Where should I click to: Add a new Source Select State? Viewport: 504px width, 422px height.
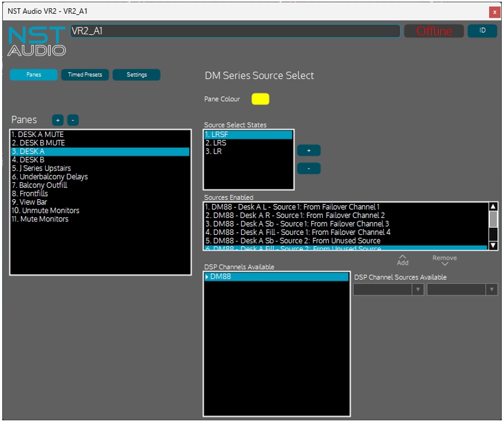(308, 151)
